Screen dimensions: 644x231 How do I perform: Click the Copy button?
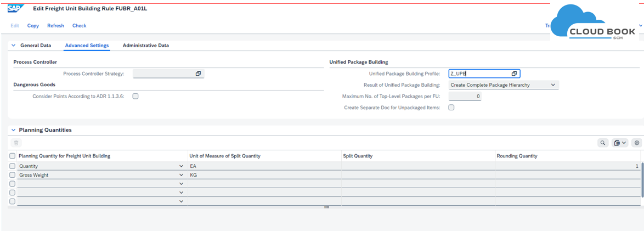click(33, 26)
